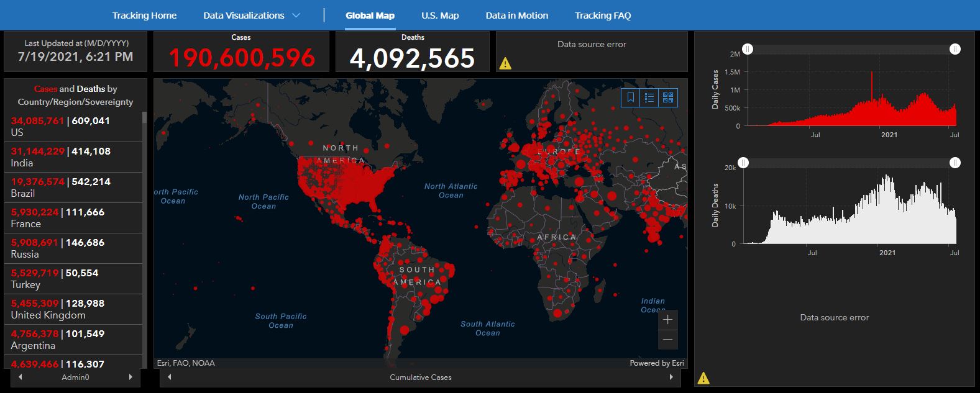Open the map Bookmarks icon
This screenshot has width=980, height=393.
pos(630,97)
